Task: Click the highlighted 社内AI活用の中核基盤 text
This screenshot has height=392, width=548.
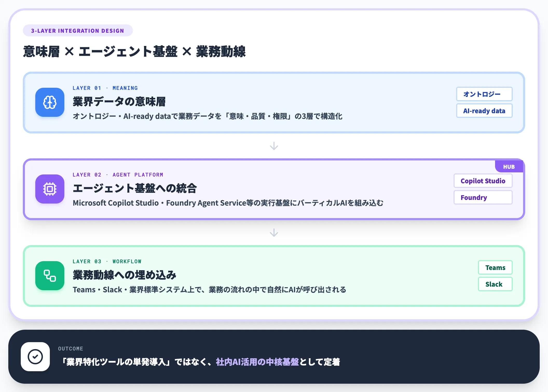Action: click(x=257, y=362)
